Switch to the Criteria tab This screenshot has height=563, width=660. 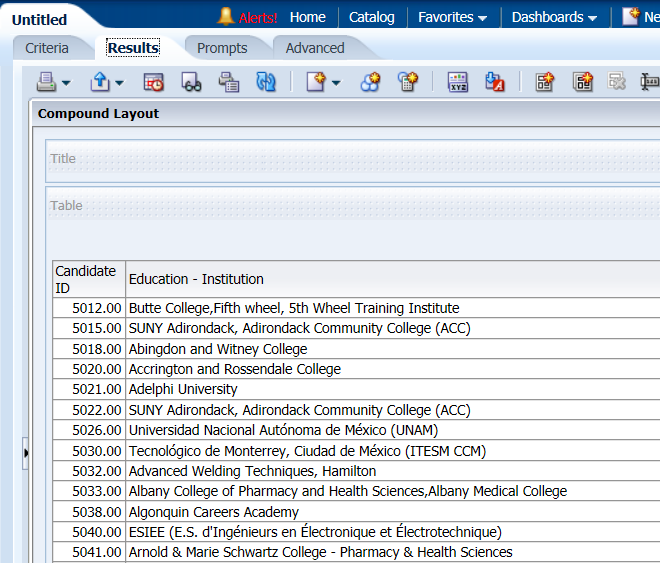47,48
